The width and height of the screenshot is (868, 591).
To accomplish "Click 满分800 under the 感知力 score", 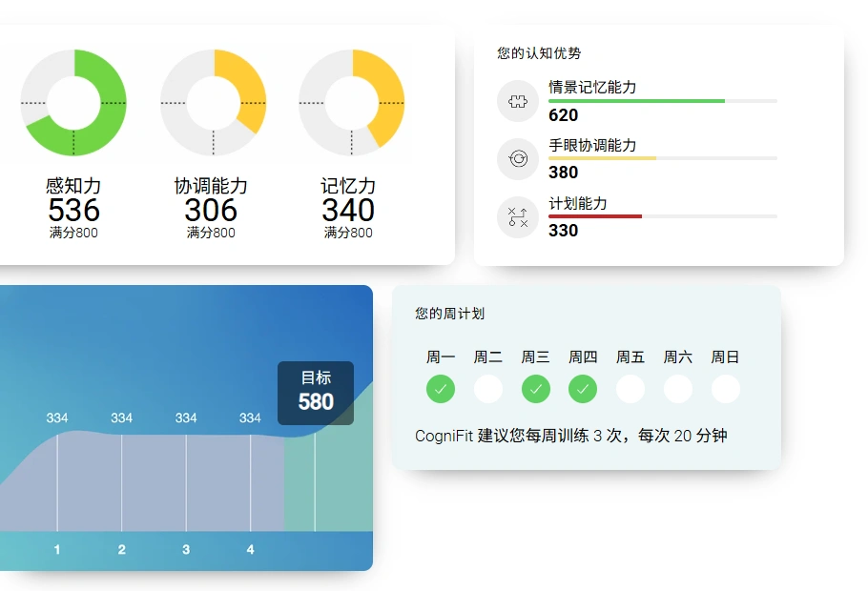I will pyautogui.click(x=73, y=233).
